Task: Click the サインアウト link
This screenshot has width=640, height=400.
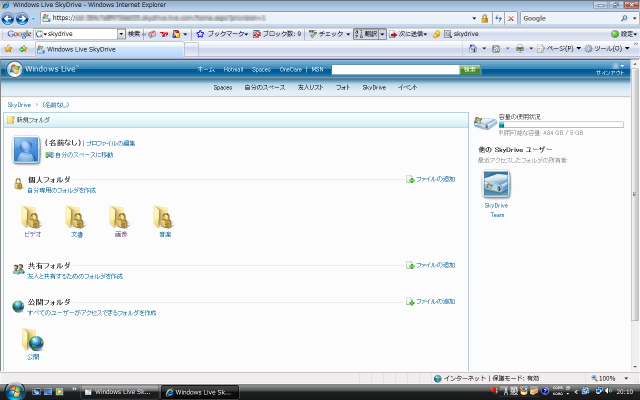Action: tap(610, 73)
